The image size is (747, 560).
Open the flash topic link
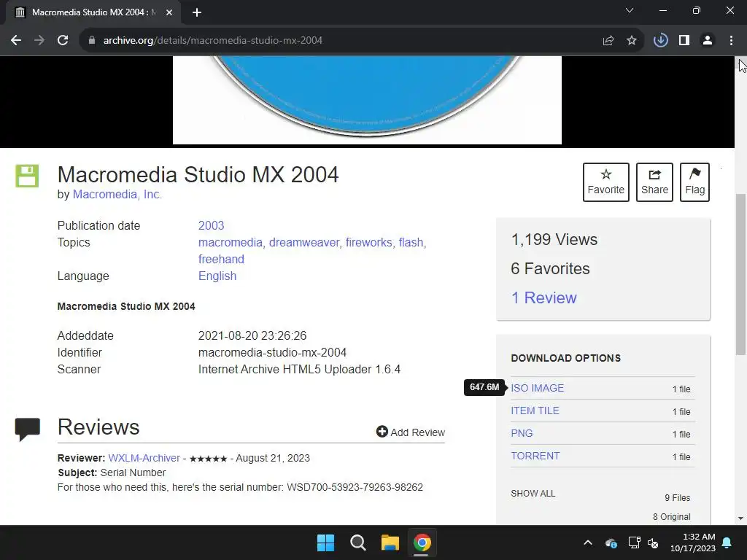(x=411, y=242)
